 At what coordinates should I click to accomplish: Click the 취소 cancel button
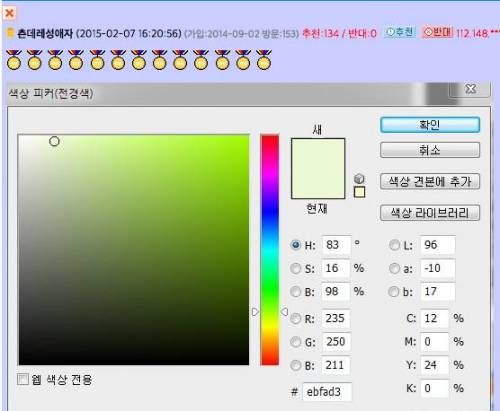point(430,150)
